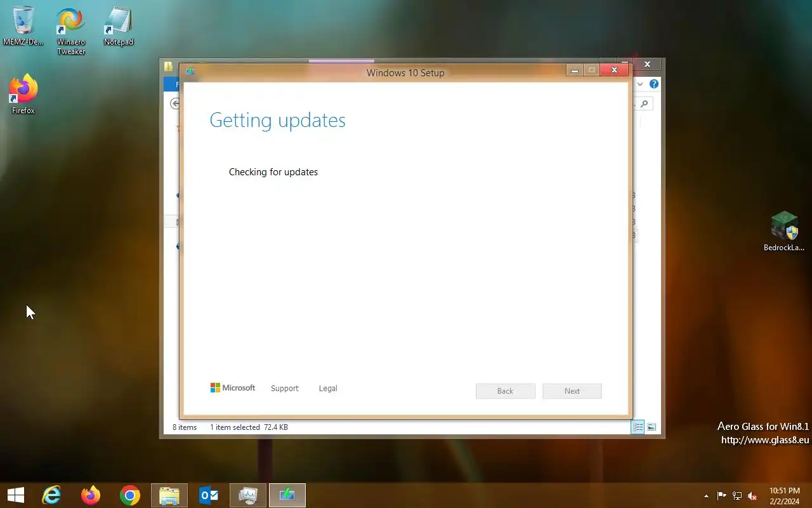The width and height of the screenshot is (812, 508).
Task: Close the Windows 10 Setup window
Action: pos(614,70)
